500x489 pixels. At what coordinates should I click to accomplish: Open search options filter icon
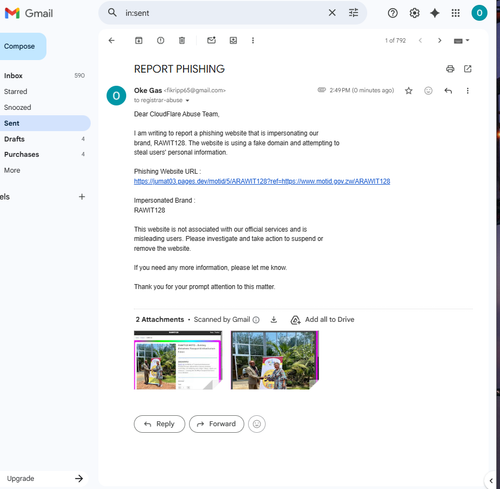(353, 13)
